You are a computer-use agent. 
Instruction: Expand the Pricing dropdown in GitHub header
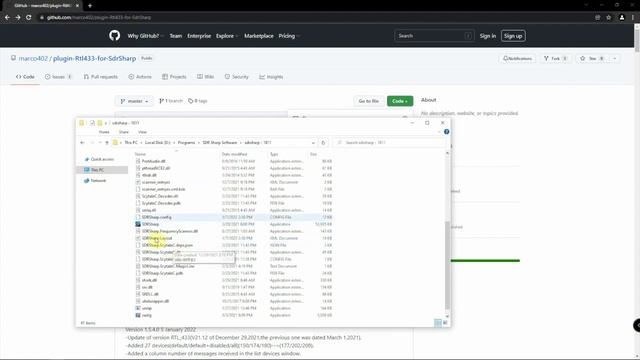[289, 36]
